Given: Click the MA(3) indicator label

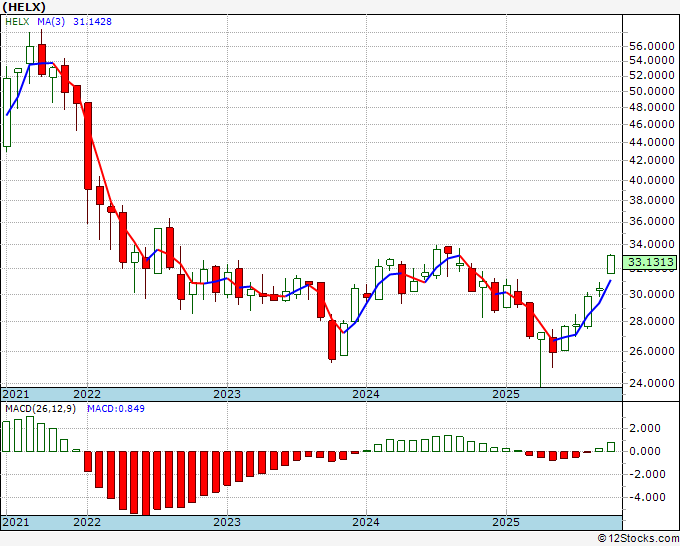Looking at the screenshot, I should click(x=51, y=22).
